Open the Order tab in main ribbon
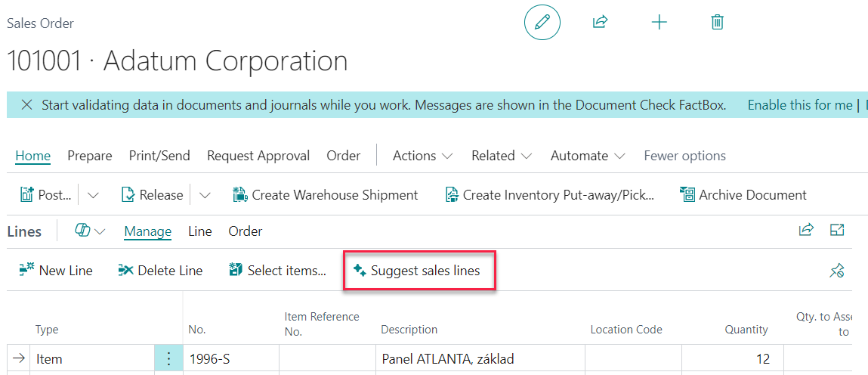Image resolution: width=868 pixels, height=375 pixels. [344, 157]
